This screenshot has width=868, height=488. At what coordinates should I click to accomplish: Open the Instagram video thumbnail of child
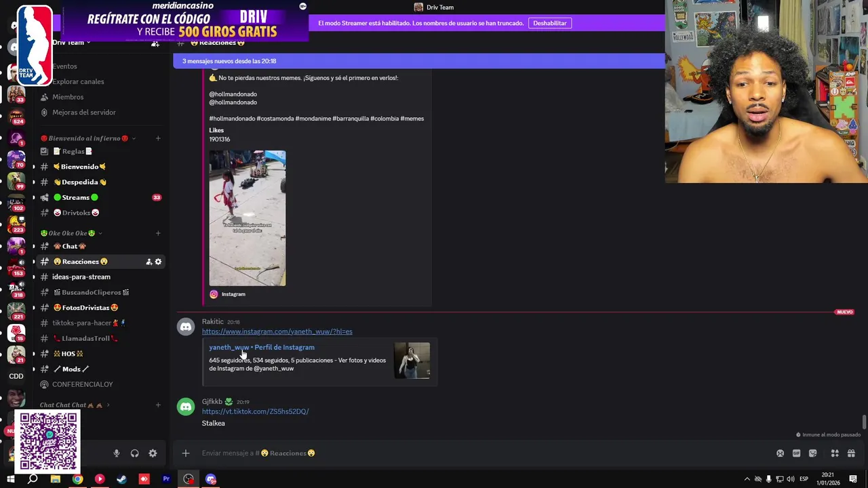(x=248, y=218)
